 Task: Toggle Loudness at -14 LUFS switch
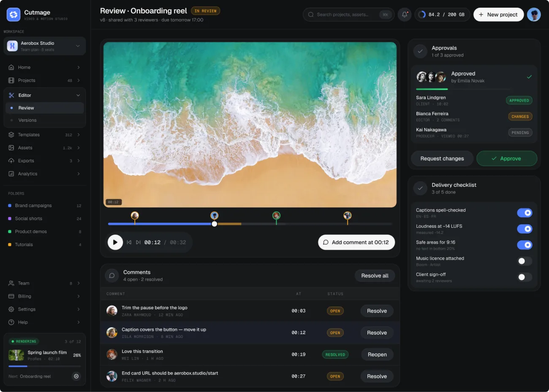click(x=525, y=229)
